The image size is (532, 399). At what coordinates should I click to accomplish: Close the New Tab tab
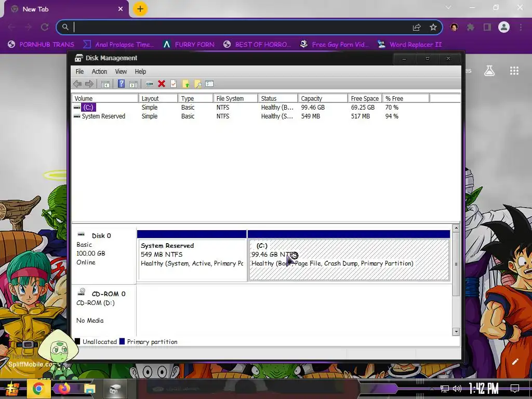121,9
